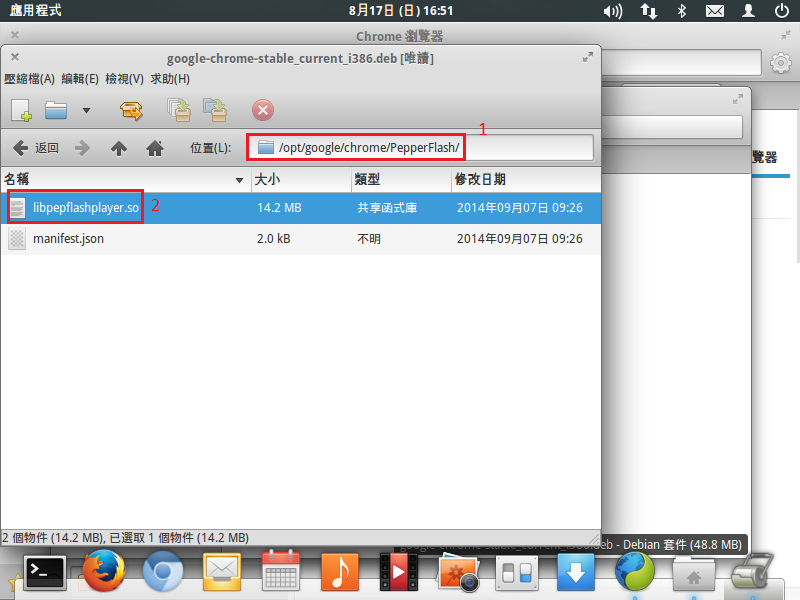The image size is (800, 600).
Task: Extract files with the extract icon
Action: coord(131,110)
